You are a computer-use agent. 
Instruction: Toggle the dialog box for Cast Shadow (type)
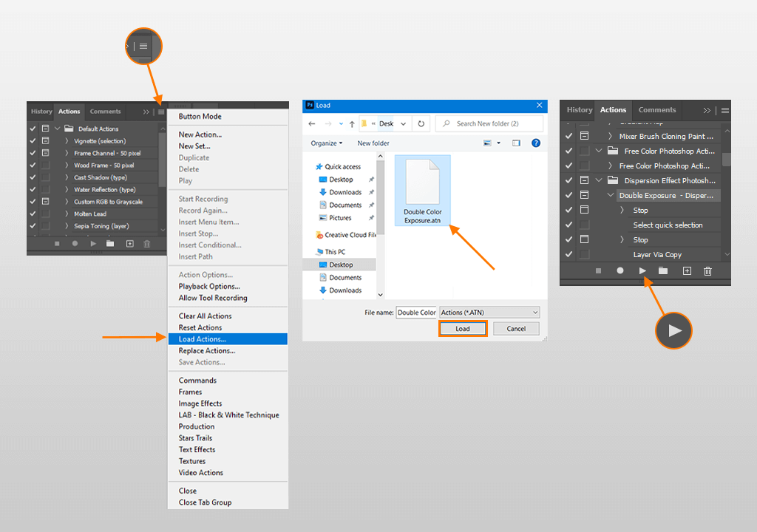[x=45, y=177]
